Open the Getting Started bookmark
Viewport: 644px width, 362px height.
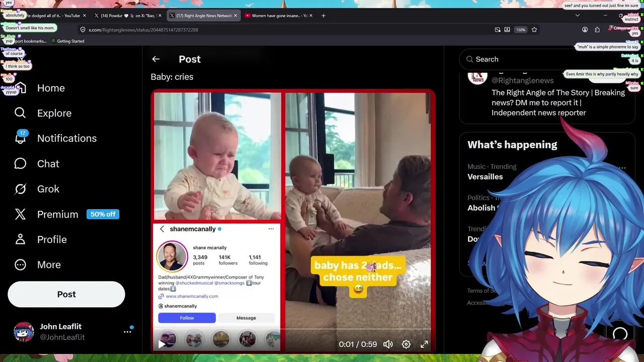[67, 41]
